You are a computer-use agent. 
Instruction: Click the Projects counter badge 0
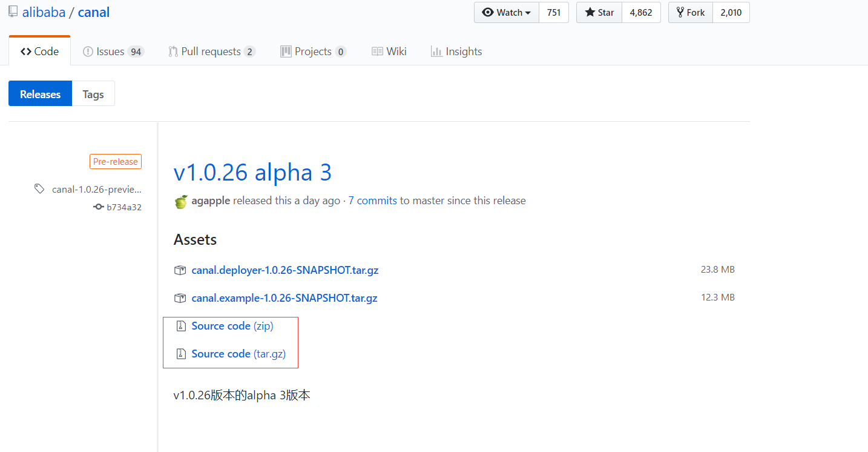click(340, 52)
